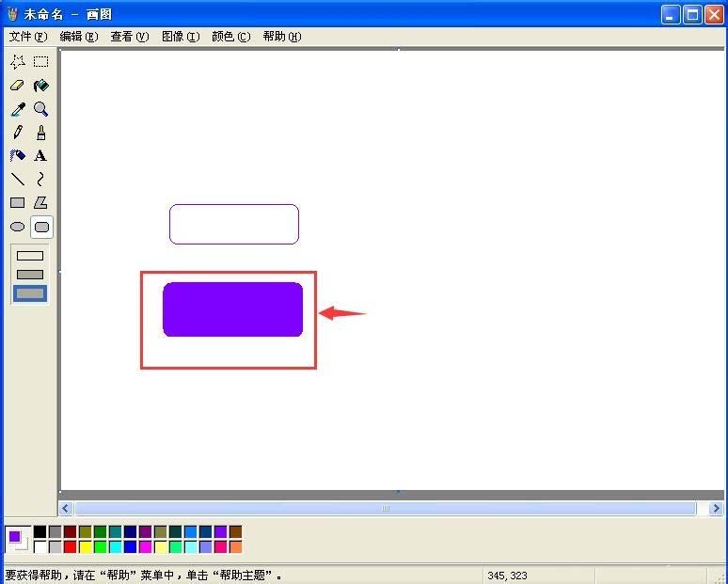
Task: Pick the violet top-row palette color
Action: coord(220,531)
